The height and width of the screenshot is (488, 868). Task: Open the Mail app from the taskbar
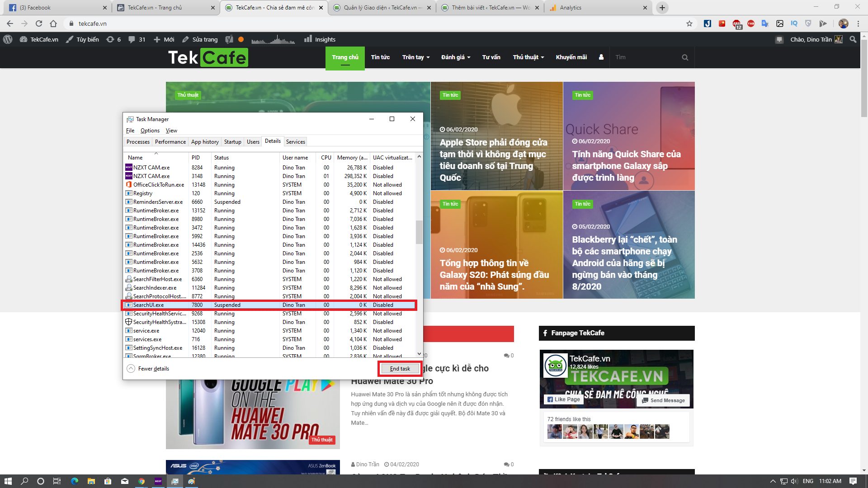tap(125, 481)
